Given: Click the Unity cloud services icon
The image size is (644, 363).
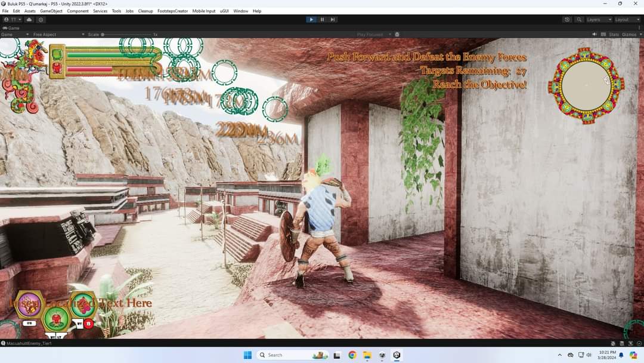Looking at the screenshot, I should [29, 19].
